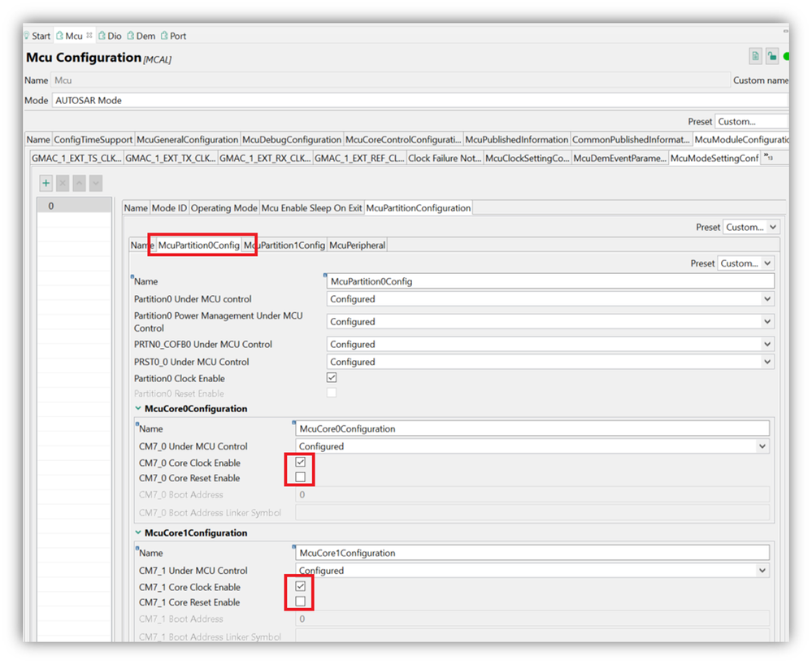812x665 pixels.
Task: Click the green unlock padlock icon
Action: pos(772,56)
